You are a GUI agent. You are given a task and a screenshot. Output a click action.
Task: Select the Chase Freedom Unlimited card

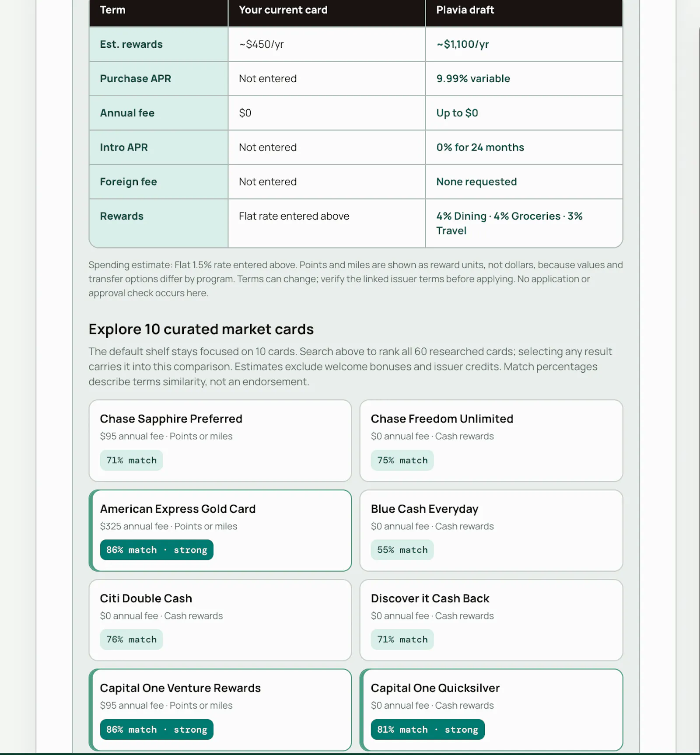pyautogui.click(x=491, y=440)
